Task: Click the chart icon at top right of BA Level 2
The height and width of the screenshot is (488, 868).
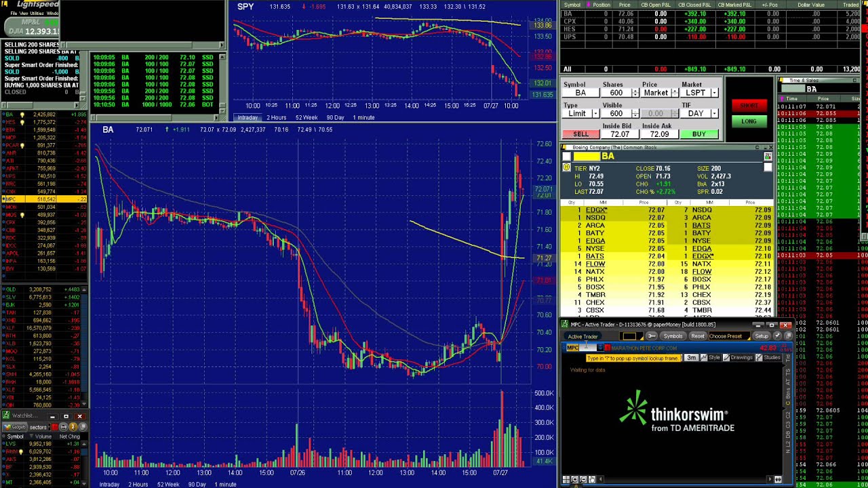Action: pos(768,157)
